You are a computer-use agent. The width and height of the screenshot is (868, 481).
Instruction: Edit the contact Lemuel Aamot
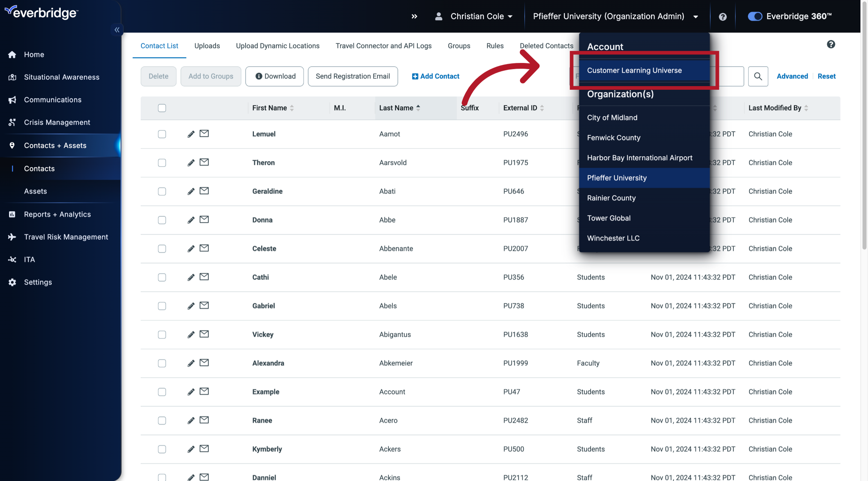[x=191, y=134]
